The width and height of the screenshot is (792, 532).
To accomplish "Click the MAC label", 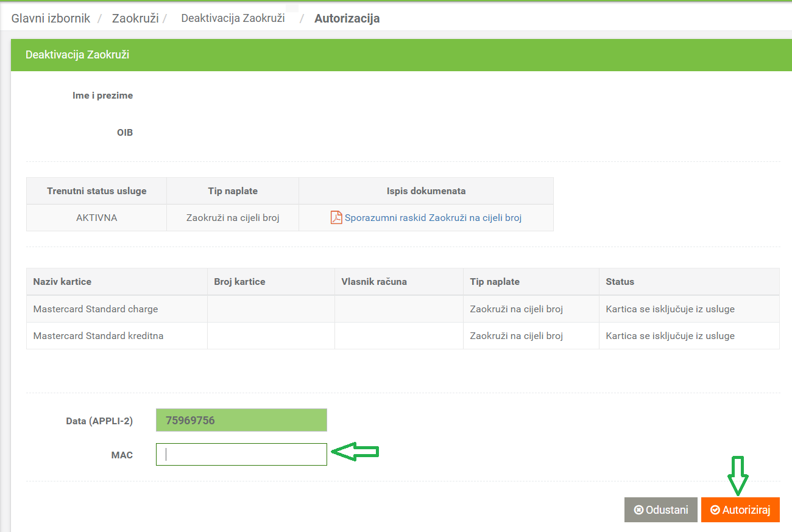I will click(x=122, y=455).
